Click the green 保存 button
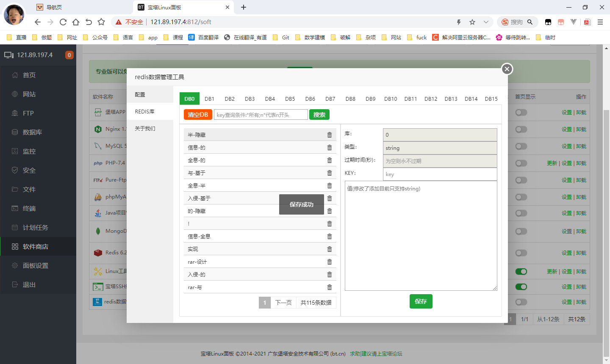Image resolution: width=610 pixels, height=364 pixels. pyautogui.click(x=421, y=301)
